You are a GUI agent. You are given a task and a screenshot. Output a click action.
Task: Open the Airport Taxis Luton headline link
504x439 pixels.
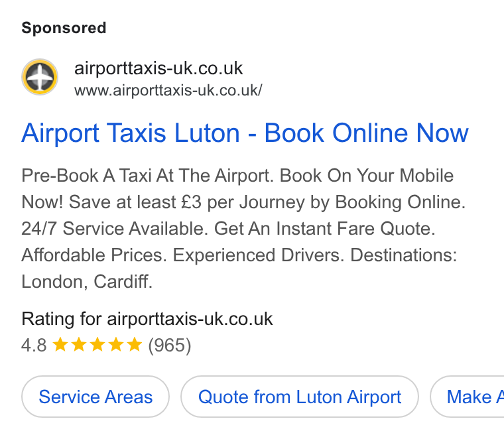point(245,133)
